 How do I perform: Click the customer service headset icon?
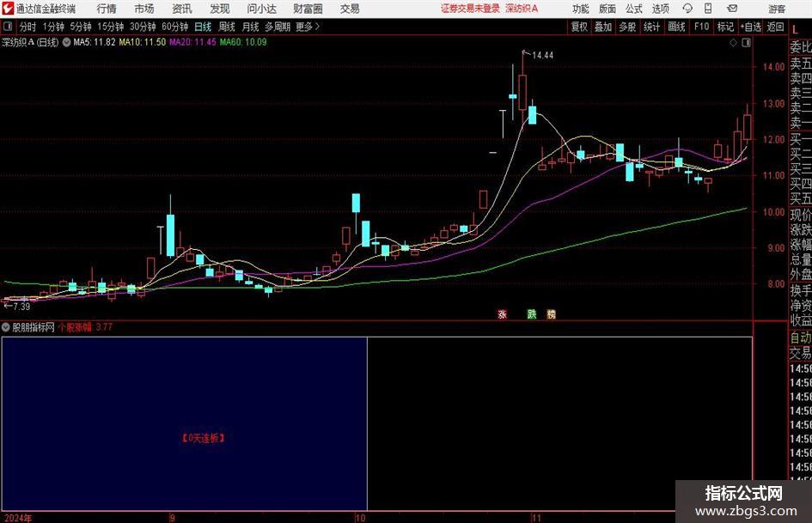(687, 9)
